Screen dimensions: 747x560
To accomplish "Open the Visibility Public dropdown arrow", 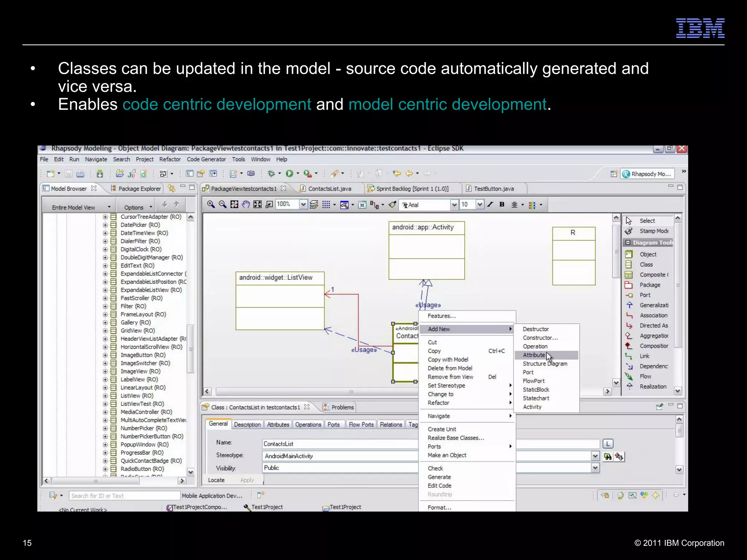I will (595, 468).
